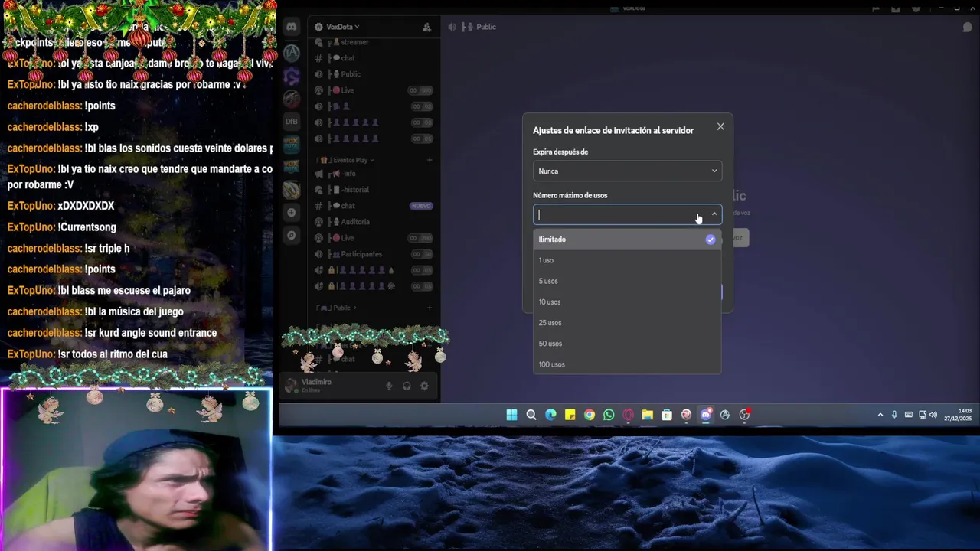Screen dimensions: 980x551
Task: Launch Microsoft Edge from taskbar
Action: tap(550, 415)
